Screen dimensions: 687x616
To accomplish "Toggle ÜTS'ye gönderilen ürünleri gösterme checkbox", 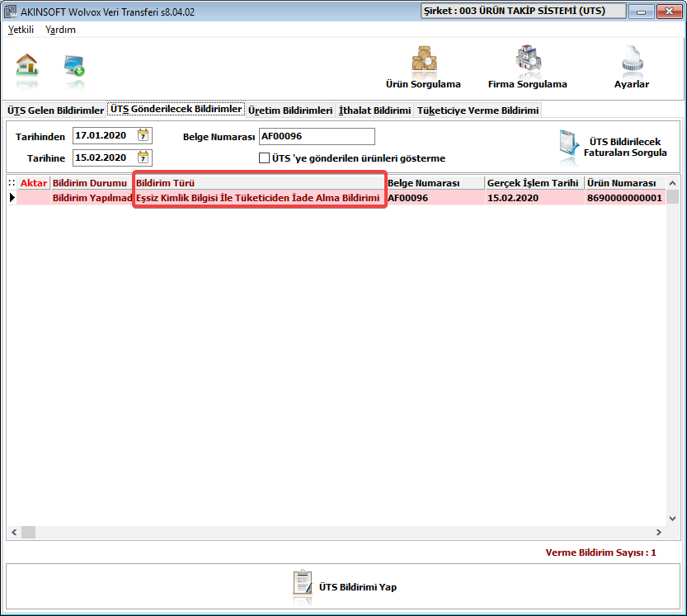I will pyautogui.click(x=264, y=158).
